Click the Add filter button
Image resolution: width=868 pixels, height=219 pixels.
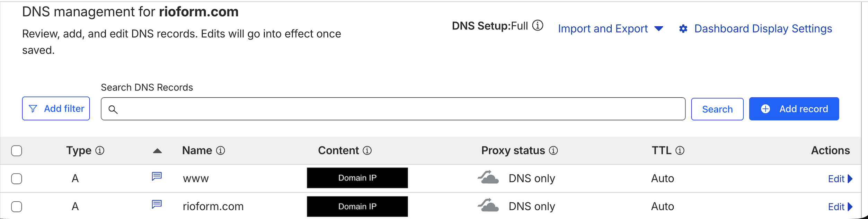[x=56, y=109]
